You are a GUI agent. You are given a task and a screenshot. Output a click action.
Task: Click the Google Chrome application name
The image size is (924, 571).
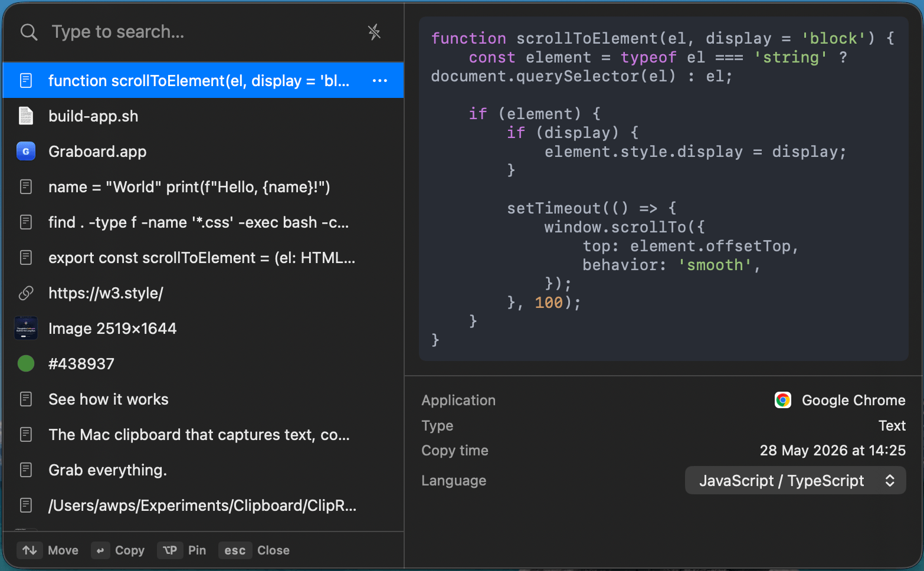[853, 401]
